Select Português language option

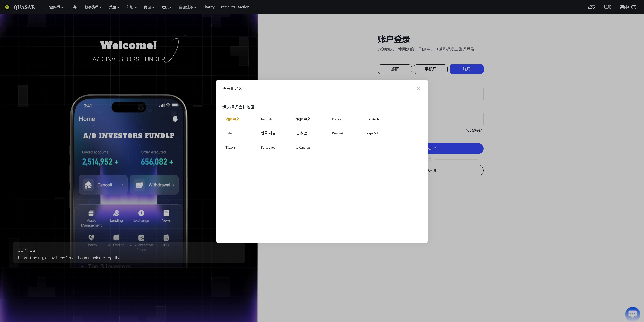(x=268, y=147)
